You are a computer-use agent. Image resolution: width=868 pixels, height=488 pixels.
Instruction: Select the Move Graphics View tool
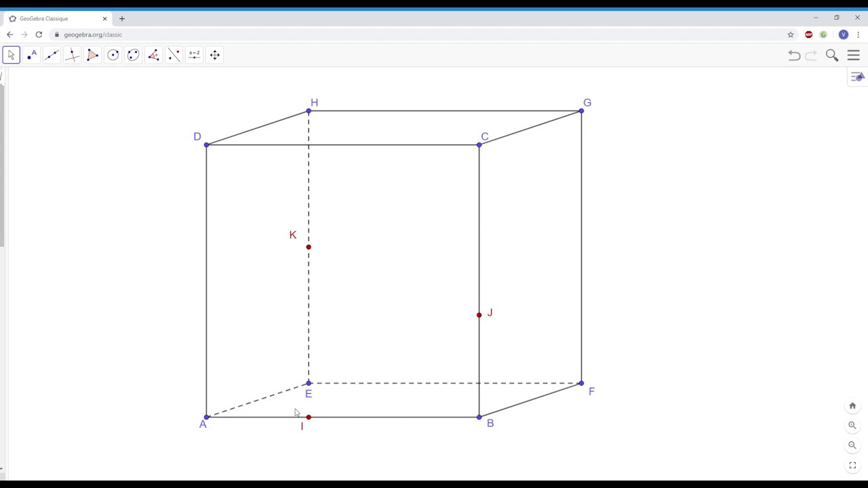click(215, 55)
